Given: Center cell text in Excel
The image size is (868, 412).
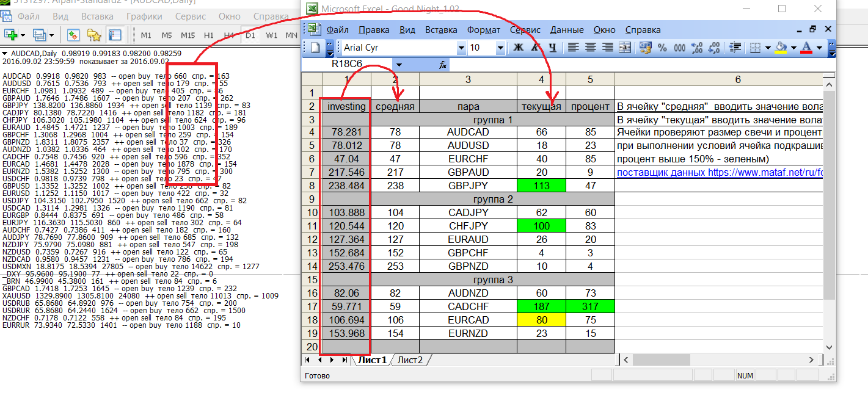Looking at the screenshot, I should 590,48.
